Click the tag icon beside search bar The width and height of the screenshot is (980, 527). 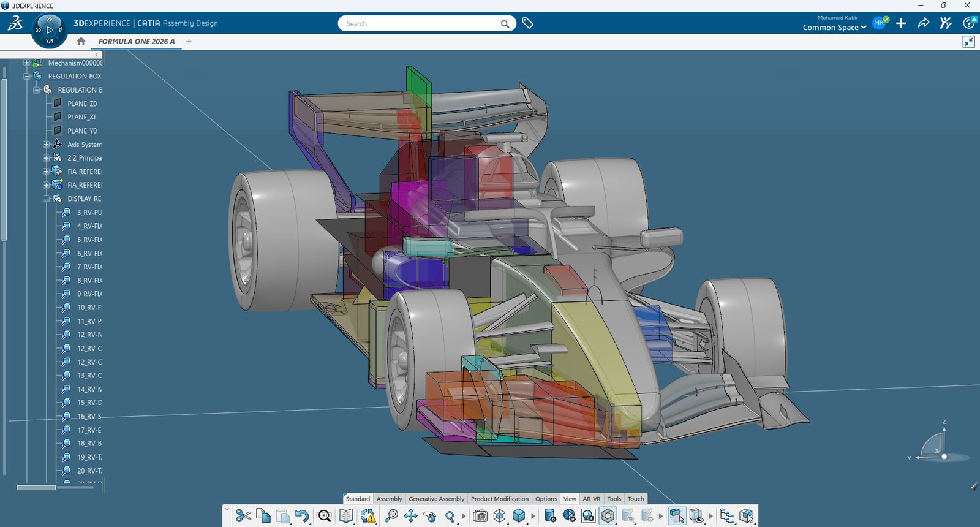tap(527, 23)
